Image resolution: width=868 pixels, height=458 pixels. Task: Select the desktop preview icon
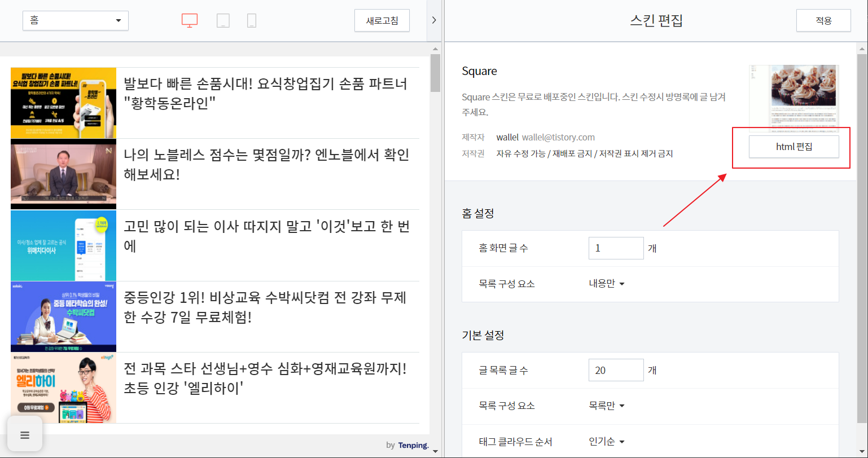(190, 21)
